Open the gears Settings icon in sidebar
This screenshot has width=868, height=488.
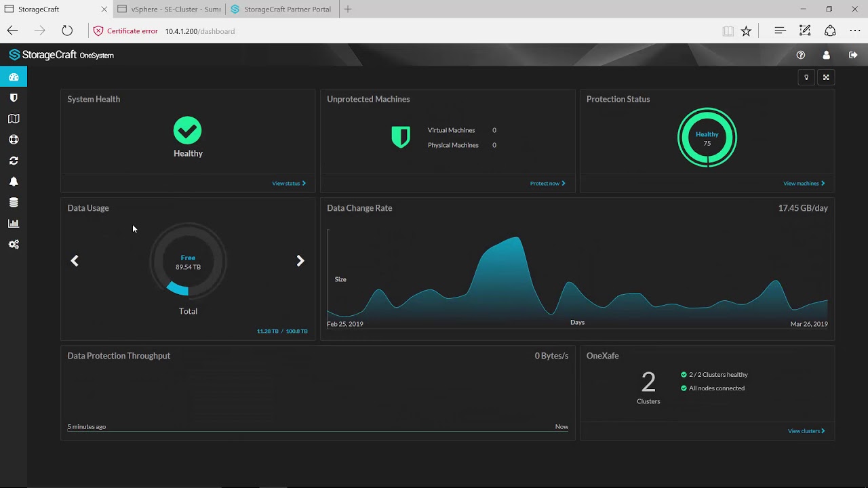(13, 244)
